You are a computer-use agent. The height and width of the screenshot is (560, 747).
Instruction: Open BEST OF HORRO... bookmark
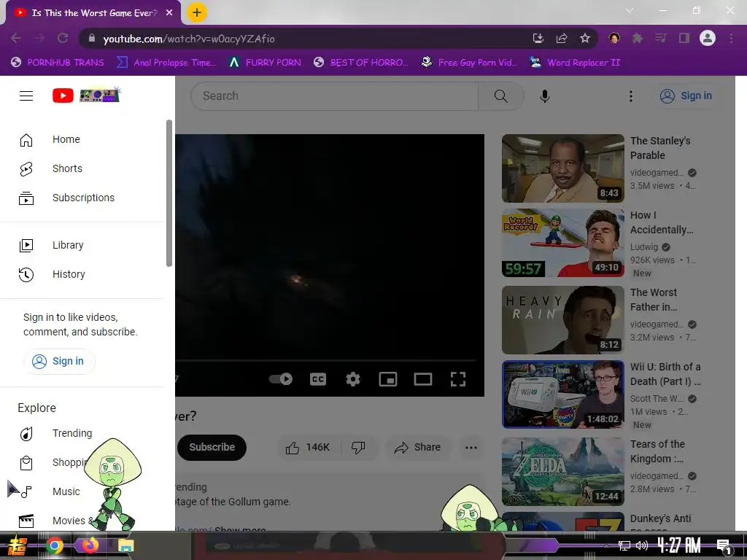click(361, 63)
